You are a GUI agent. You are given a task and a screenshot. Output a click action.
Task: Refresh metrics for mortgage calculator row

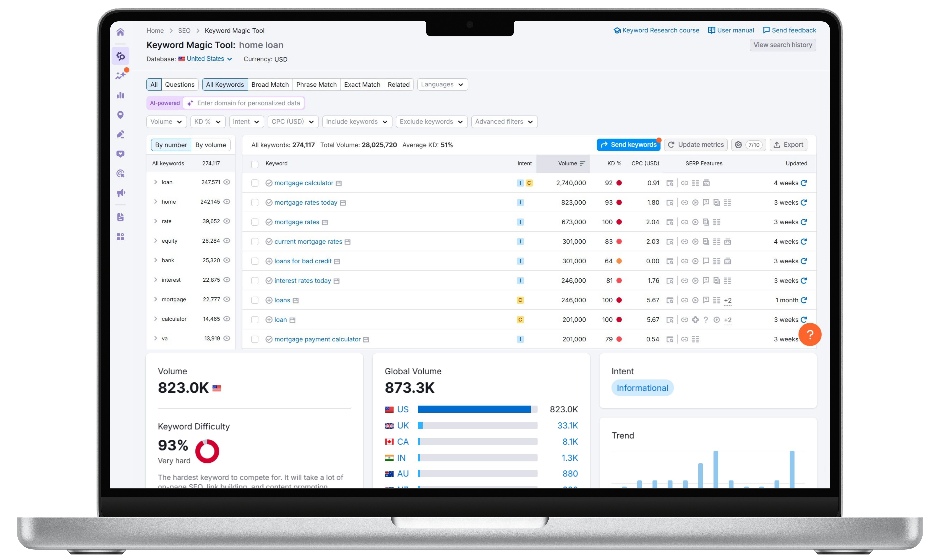point(804,183)
